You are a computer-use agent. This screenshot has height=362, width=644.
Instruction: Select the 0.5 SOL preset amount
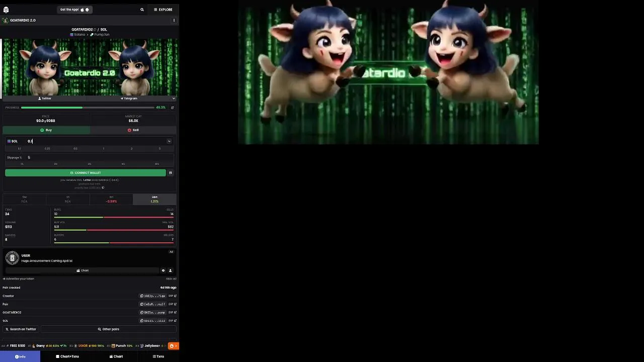(x=75, y=149)
